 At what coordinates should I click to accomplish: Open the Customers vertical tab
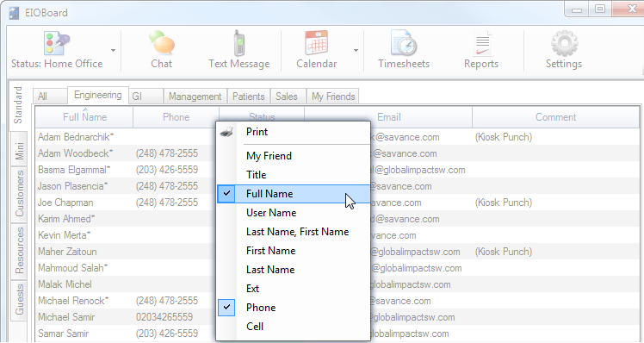[x=19, y=195]
